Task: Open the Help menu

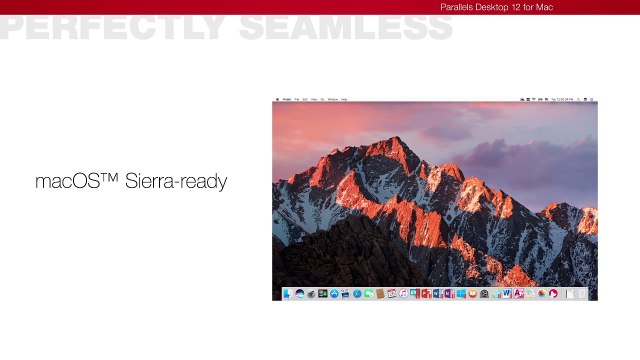Action: click(344, 99)
